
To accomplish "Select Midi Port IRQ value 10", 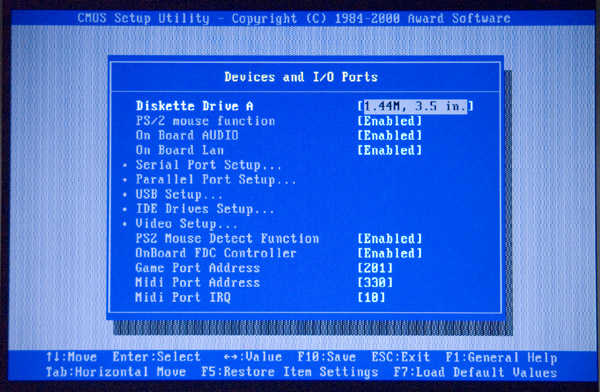I will point(371,297).
